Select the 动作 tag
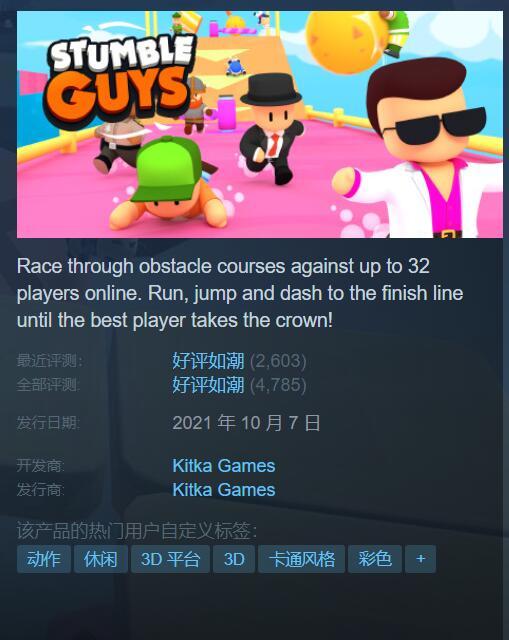Screen dimensions: 509x640 click(44, 559)
